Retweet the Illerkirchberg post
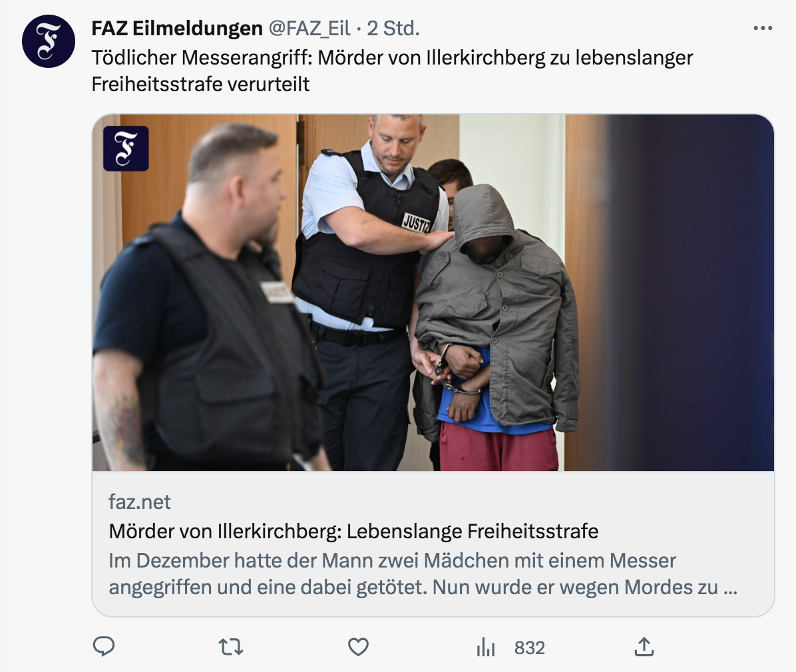This screenshot has width=796, height=672. coord(231,647)
